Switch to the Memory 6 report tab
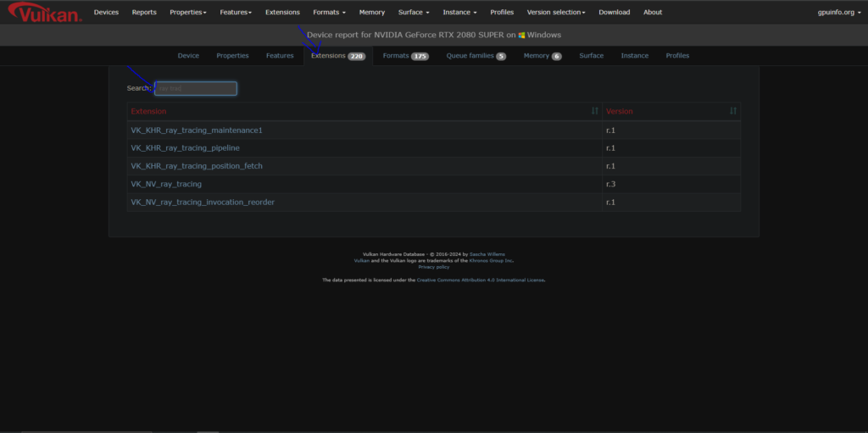 542,56
